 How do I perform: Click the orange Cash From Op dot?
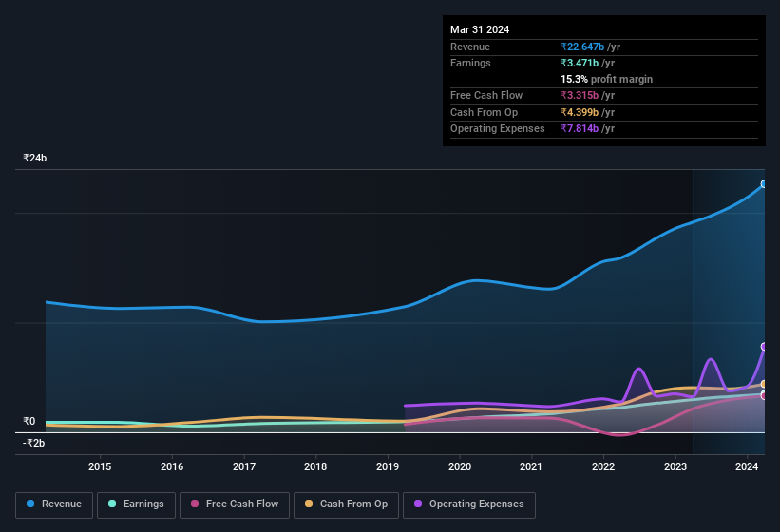pyautogui.click(x=310, y=504)
